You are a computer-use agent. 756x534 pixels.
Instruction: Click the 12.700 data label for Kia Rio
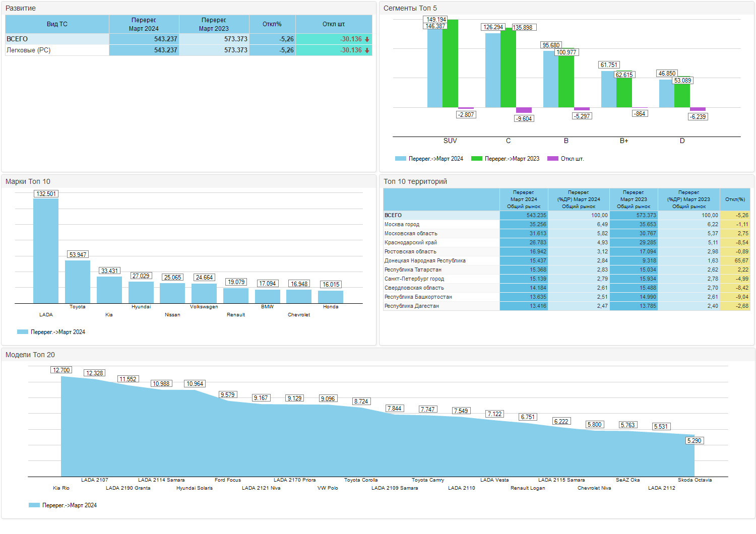click(x=61, y=370)
